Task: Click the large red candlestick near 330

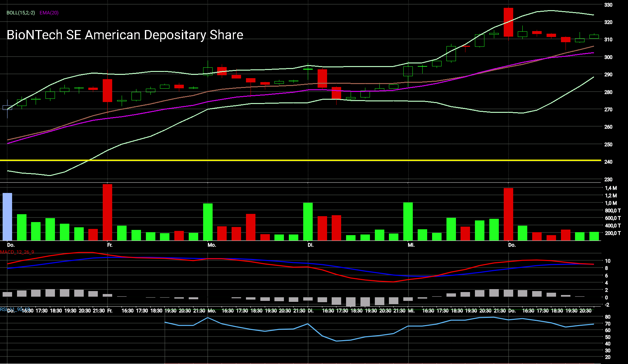Action: click(x=508, y=22)
